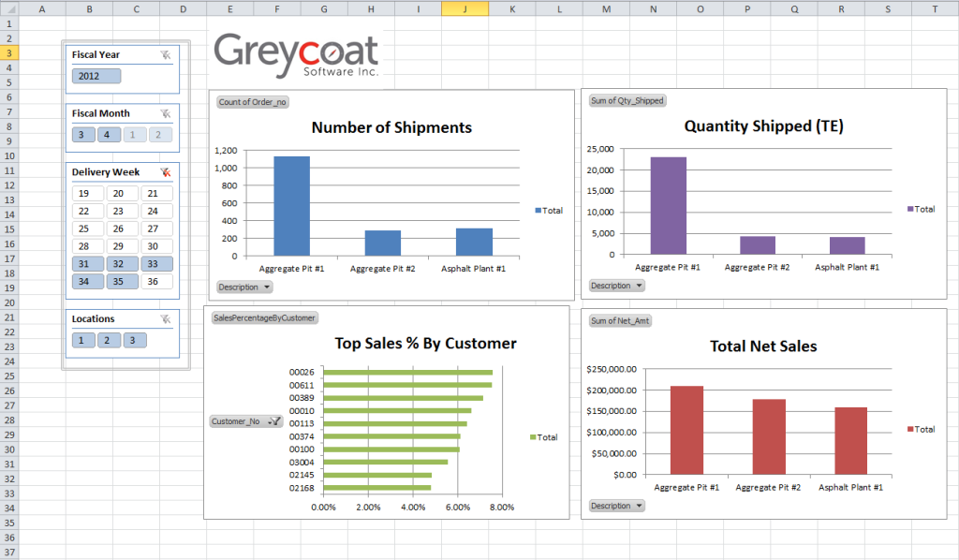The image size is (959, 560).
Task: Clear the Fiscal Month slicer filter
Action: point(166,113)
